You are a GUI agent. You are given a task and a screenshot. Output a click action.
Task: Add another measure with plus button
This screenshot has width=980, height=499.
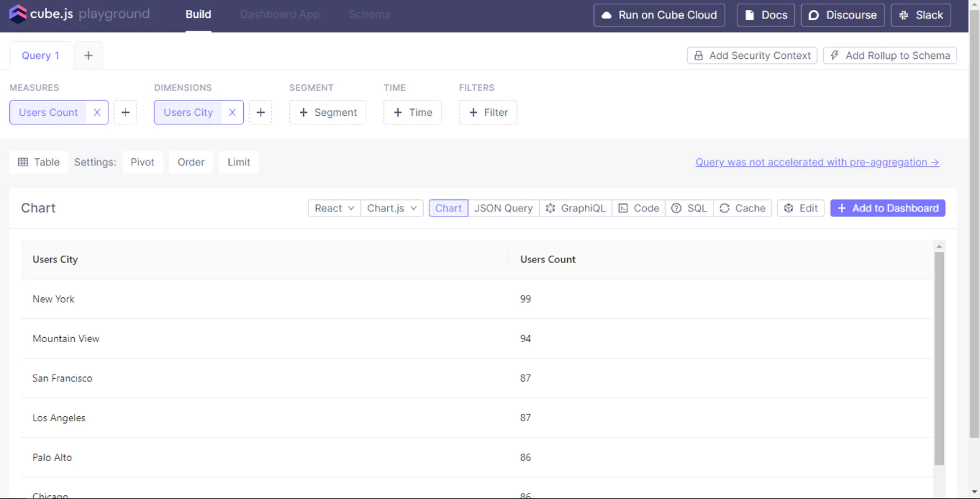tap(126, 112)
